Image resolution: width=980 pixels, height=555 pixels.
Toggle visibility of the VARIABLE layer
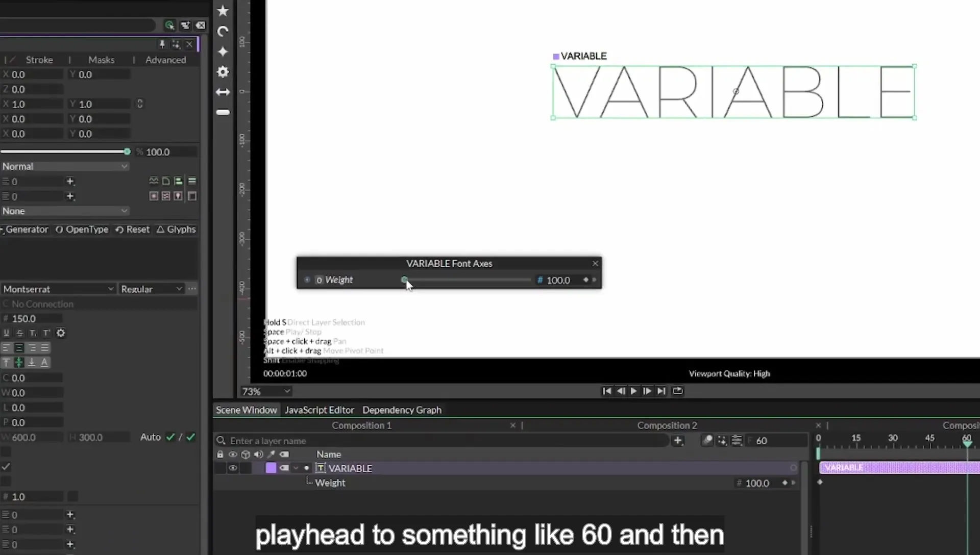[x=233, y=468]
